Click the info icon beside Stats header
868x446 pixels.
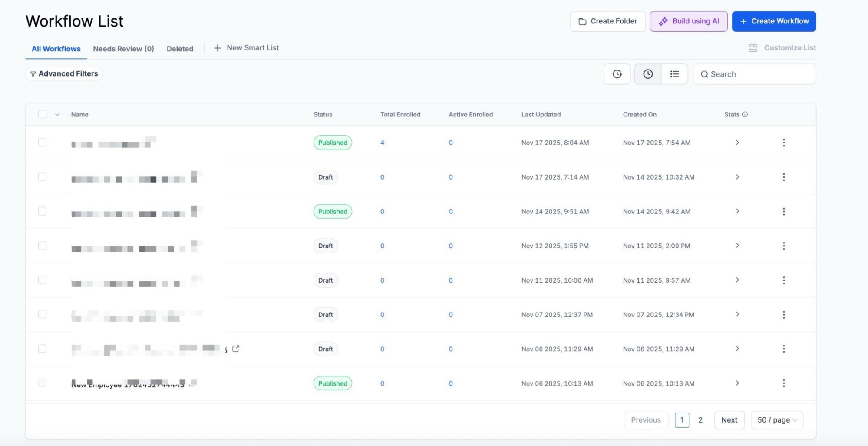(745, 115)
